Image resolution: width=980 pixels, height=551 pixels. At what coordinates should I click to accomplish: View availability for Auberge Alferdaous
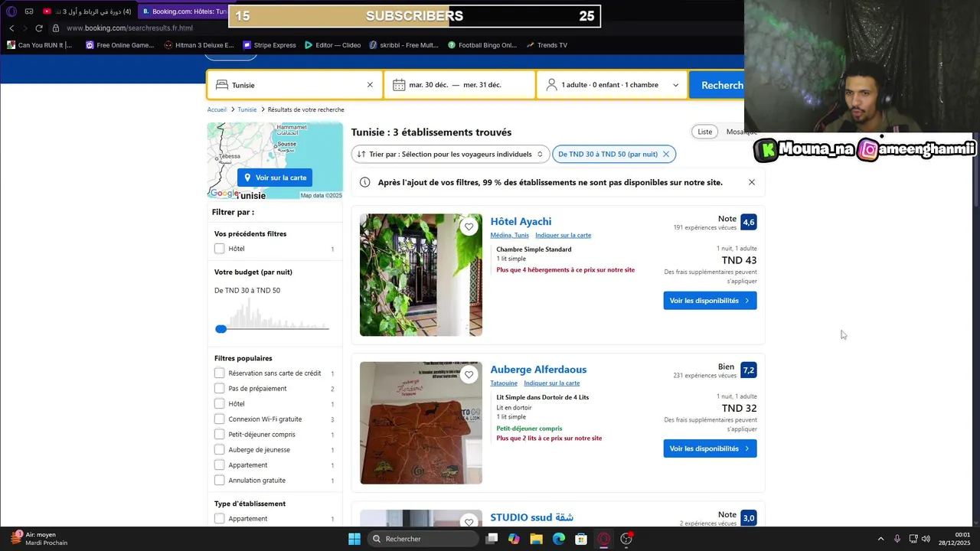point(710,448)
